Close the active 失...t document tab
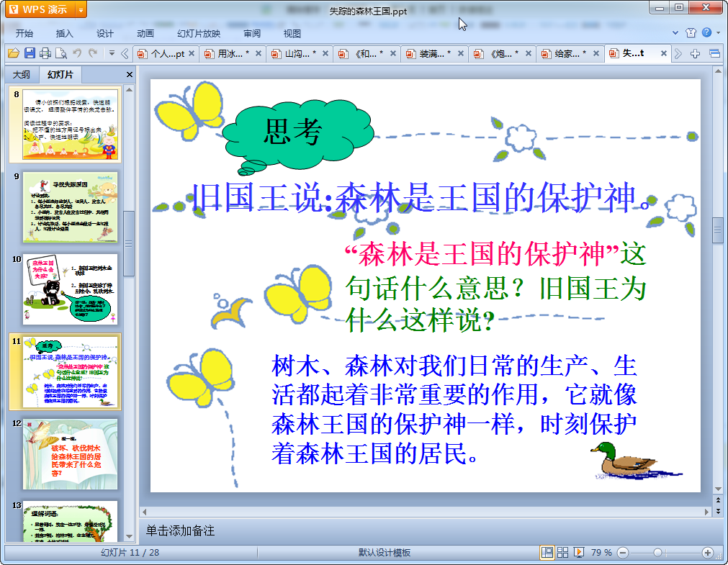This screenshot has height=565, width=728. pyautogui.click(x=664, y=54)
